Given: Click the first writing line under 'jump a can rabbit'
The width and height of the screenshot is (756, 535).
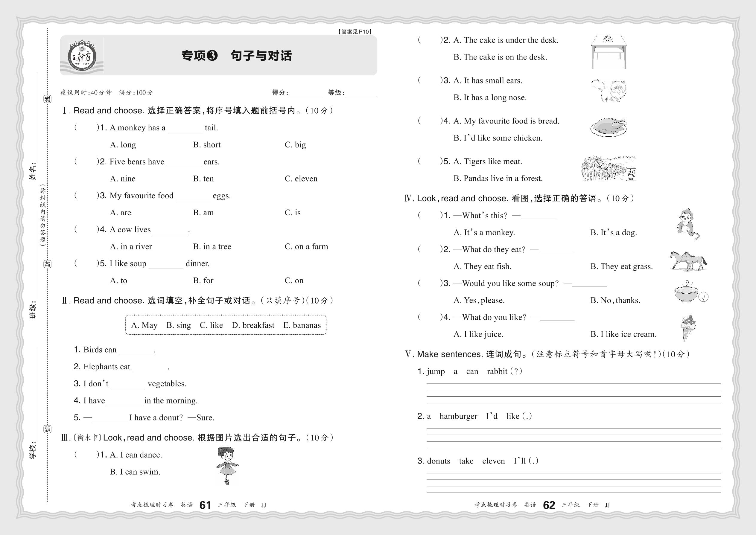Looking at the screenshot, I should (574, 384).
